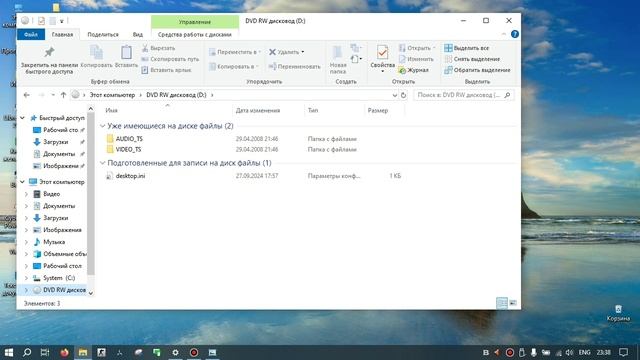640x360 pixels.
Task: Click Deselect (Снять выделение)
Action: point(472,59)
